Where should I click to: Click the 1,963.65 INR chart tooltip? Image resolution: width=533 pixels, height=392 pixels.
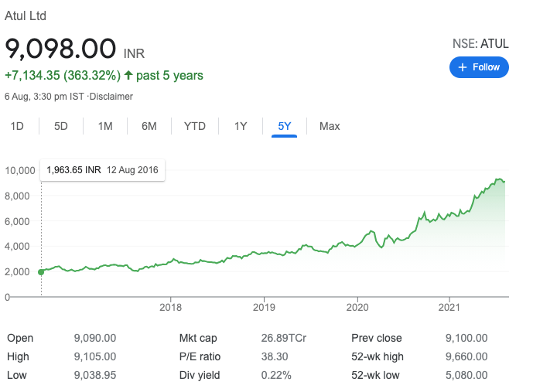click(x=102, y=170)
